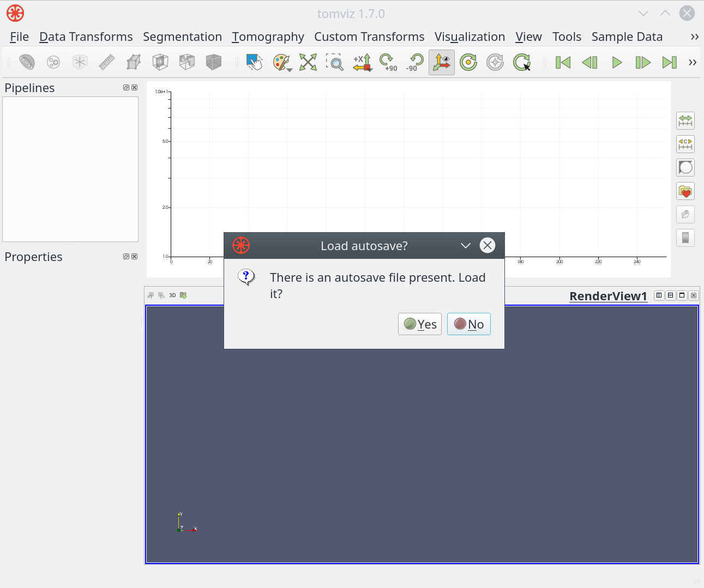Set view direction to +X

coord(362,62)
